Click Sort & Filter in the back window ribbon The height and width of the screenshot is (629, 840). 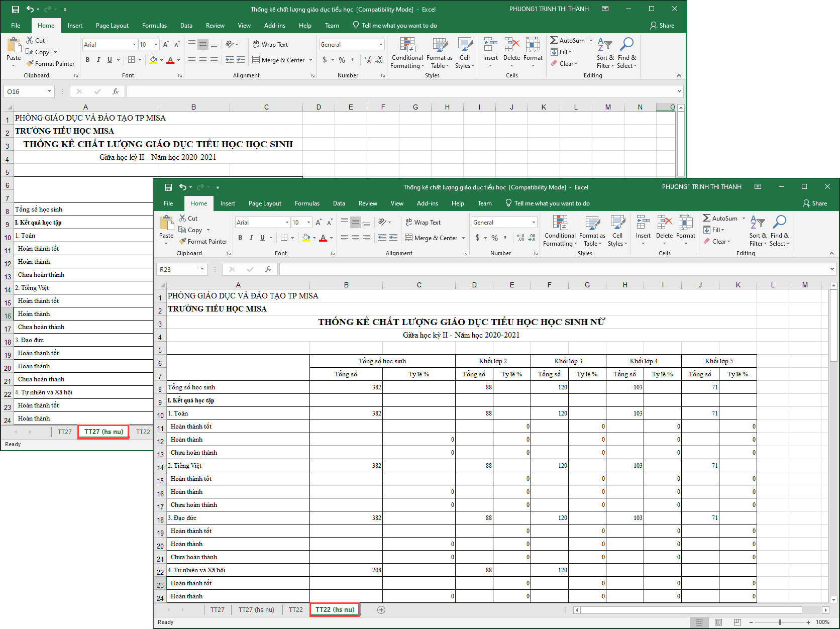[x=605, y=53]
